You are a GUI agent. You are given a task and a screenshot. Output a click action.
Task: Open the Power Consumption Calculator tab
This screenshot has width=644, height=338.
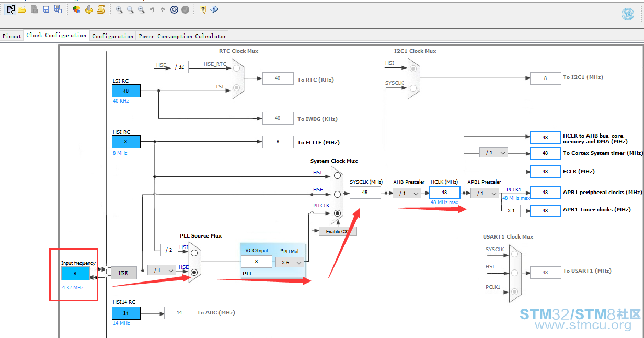(x=182, y=36)
